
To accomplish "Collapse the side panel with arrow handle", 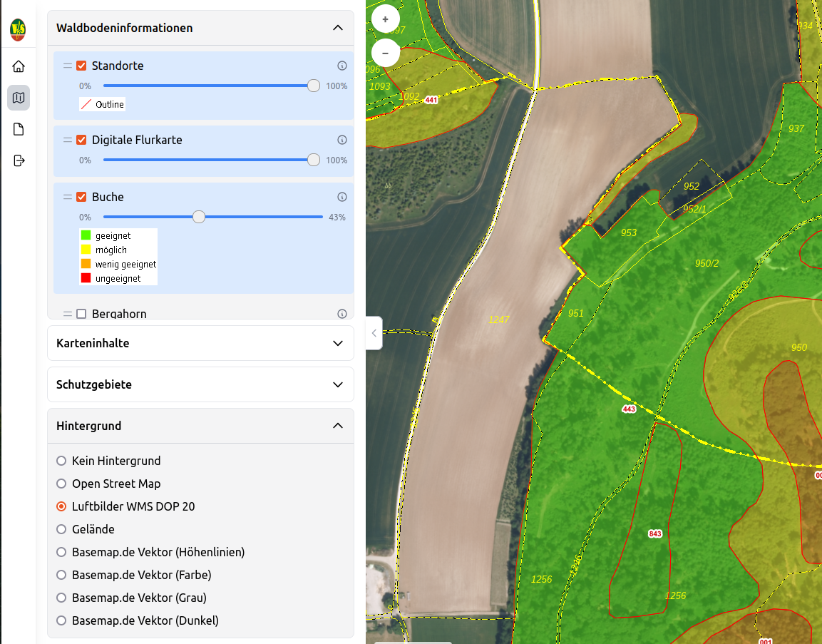I will point(374,332).
